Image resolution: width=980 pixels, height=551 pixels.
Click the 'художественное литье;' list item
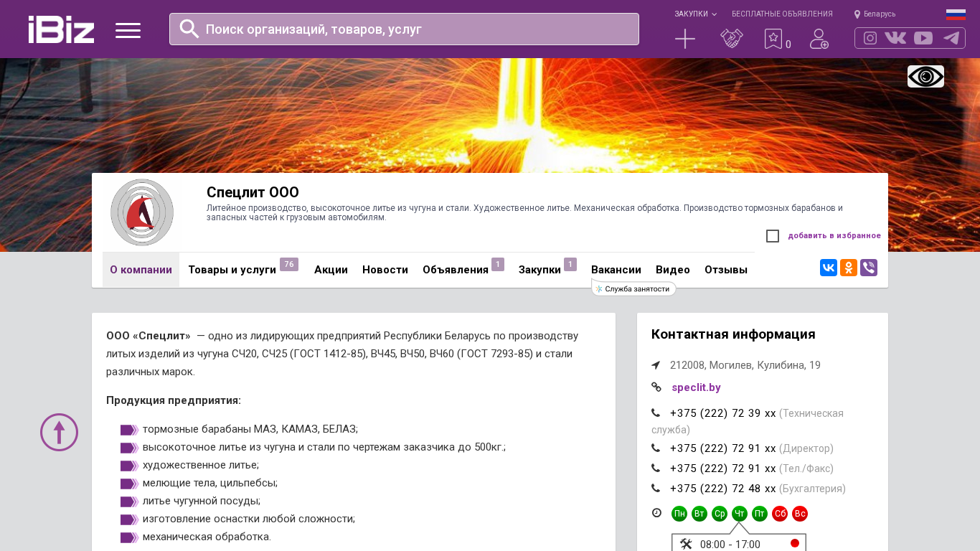pos(201,465)
